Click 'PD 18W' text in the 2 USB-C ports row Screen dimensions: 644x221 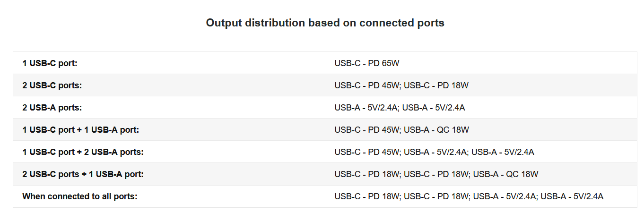pos(453,85)
